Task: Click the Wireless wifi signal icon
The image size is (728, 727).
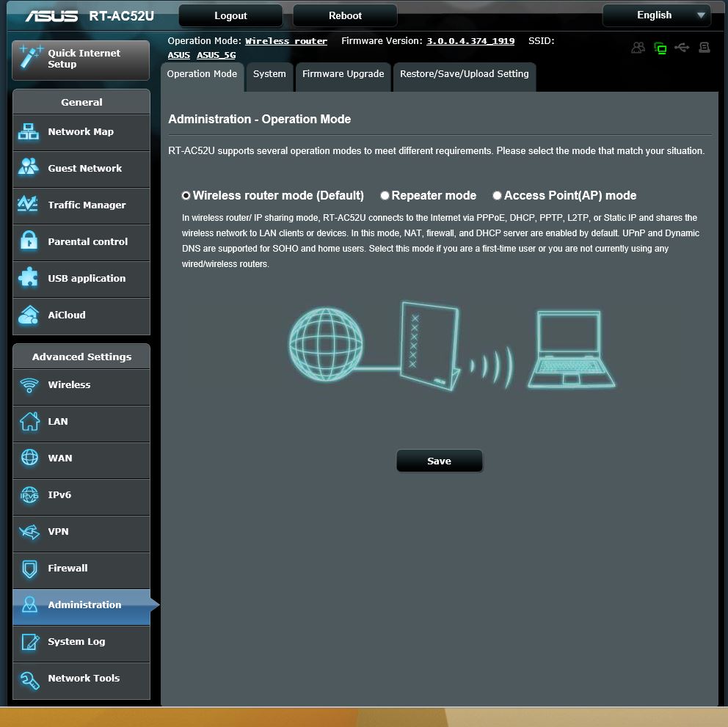Action: (29, 385)
